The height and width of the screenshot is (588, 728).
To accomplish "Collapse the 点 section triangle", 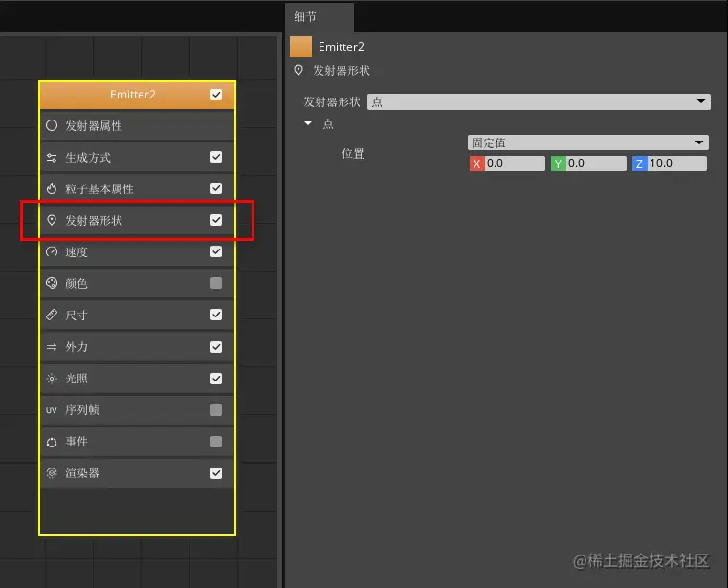I will coord(308,123).
